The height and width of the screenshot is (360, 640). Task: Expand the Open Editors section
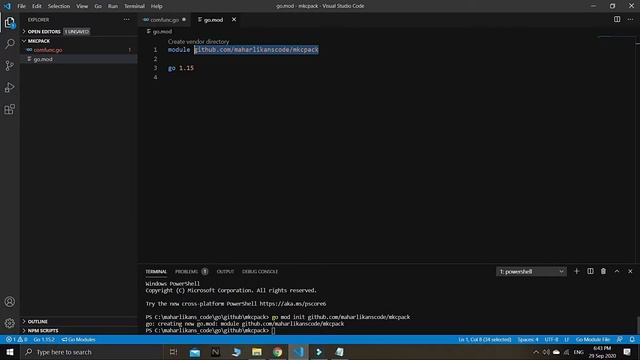click(x=44, y=31)
